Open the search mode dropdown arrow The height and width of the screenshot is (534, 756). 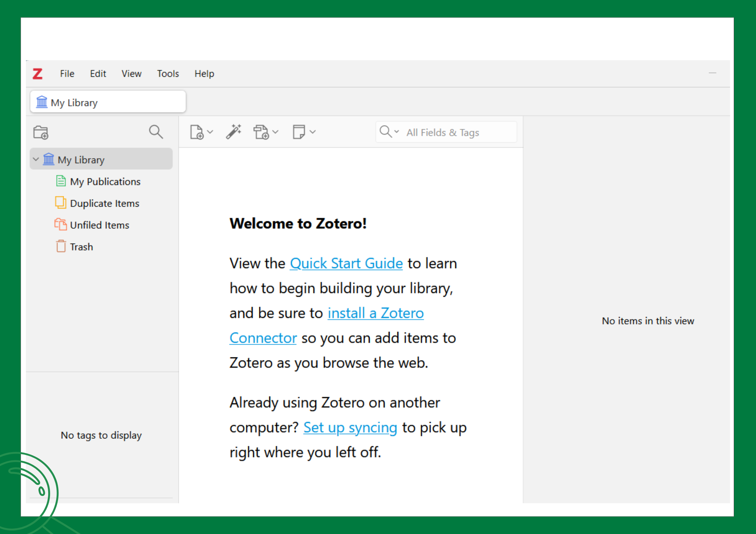(x=397, y=132)
